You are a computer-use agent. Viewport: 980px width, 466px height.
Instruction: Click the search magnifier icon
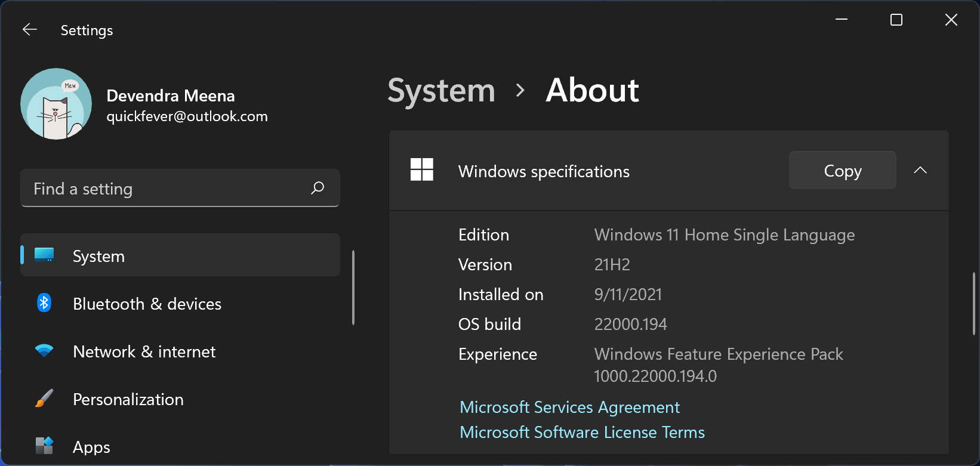coord(318,188)
